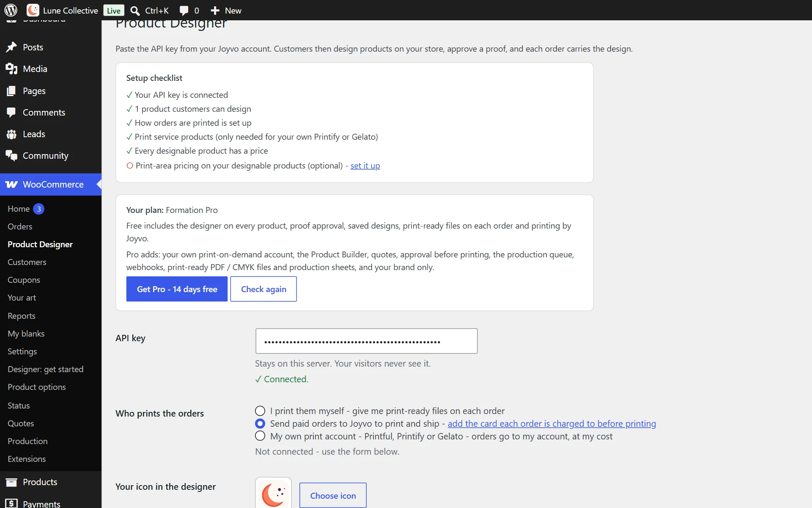
Task: Click the WordPress logo icon
Action: click(11, 10)
